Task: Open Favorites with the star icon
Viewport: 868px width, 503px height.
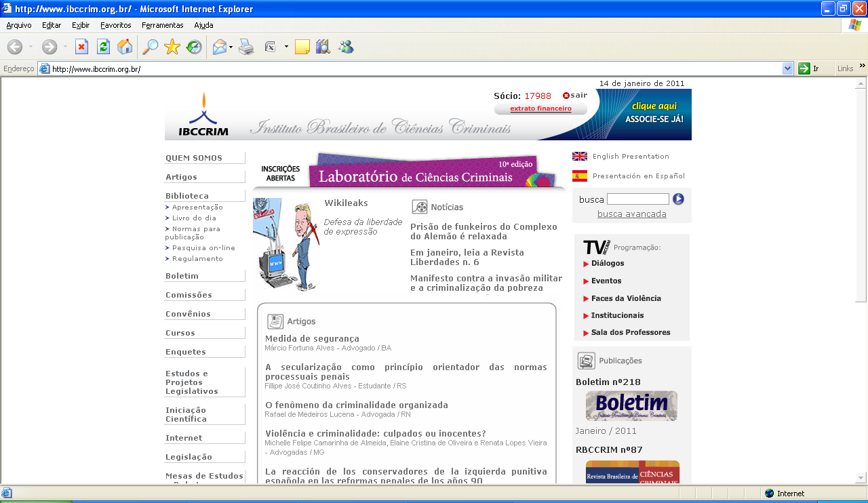Action: (x=172, y=47)
